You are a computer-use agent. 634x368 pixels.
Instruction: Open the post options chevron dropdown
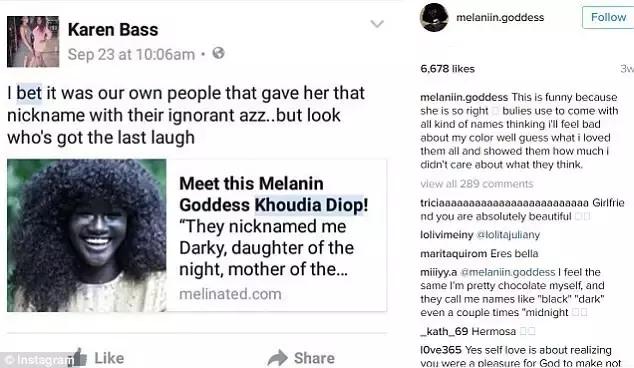(x=377, y=24)
